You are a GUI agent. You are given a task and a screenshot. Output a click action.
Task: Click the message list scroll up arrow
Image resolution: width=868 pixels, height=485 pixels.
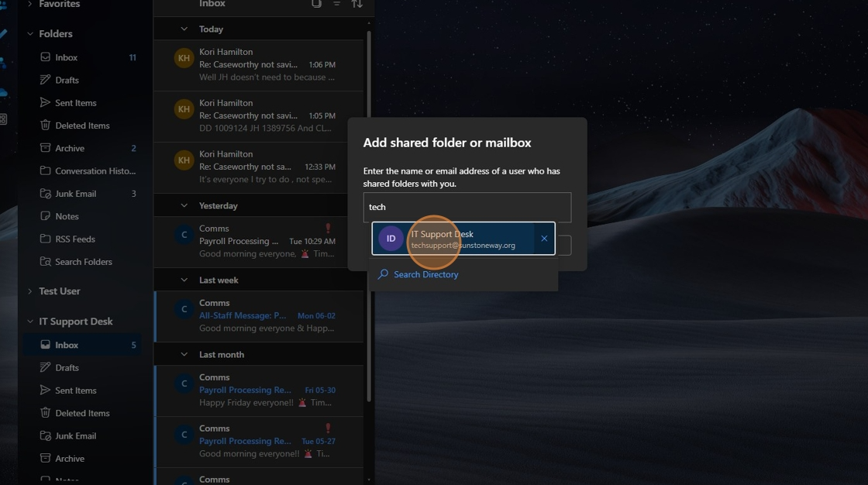tap(369, 24)
